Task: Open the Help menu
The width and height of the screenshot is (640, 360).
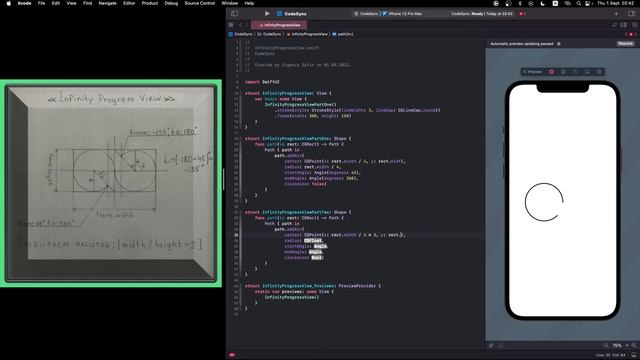Action: [249, 3]
